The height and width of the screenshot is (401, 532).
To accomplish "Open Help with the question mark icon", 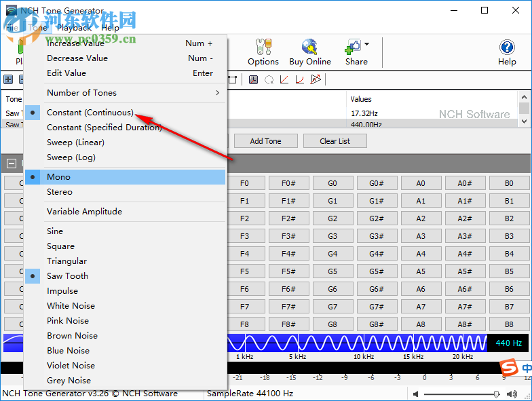I will 507,47.
